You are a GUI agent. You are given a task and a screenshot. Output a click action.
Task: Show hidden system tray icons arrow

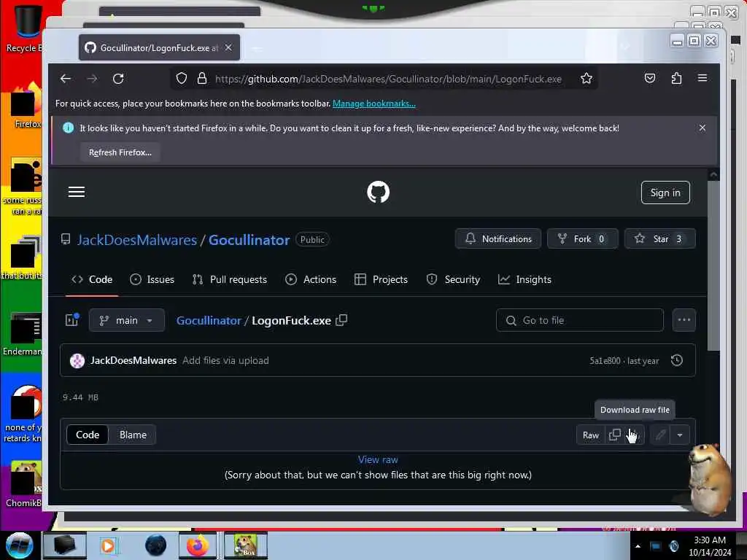(x=638, y=546)
